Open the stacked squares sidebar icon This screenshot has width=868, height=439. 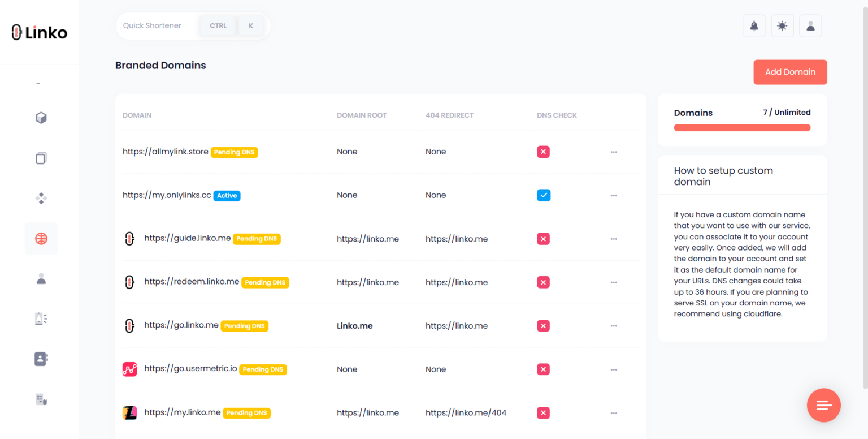pyautogui.click(x=41, y=158)
